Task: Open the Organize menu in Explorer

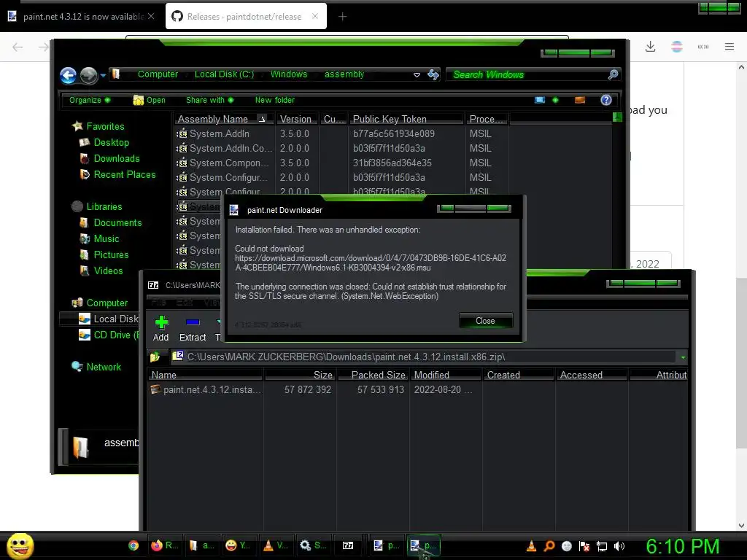Action: pyautogui.click(x=90, y=100)
